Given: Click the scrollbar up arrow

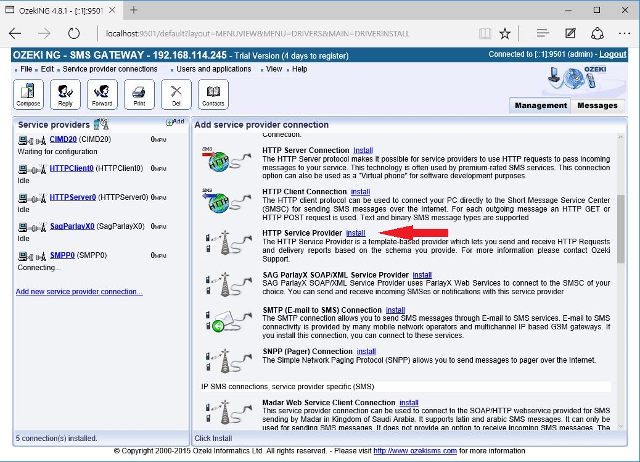Looking at the screenshot, I should pos(620,137).
